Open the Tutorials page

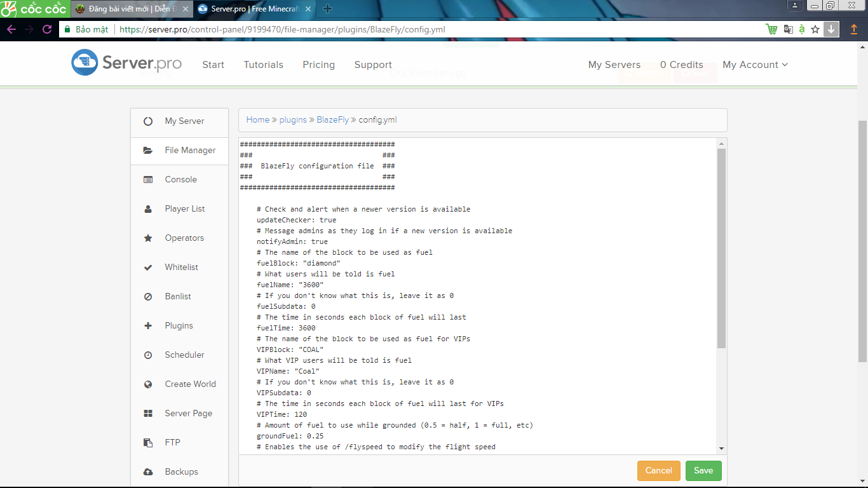pos(263,65)
